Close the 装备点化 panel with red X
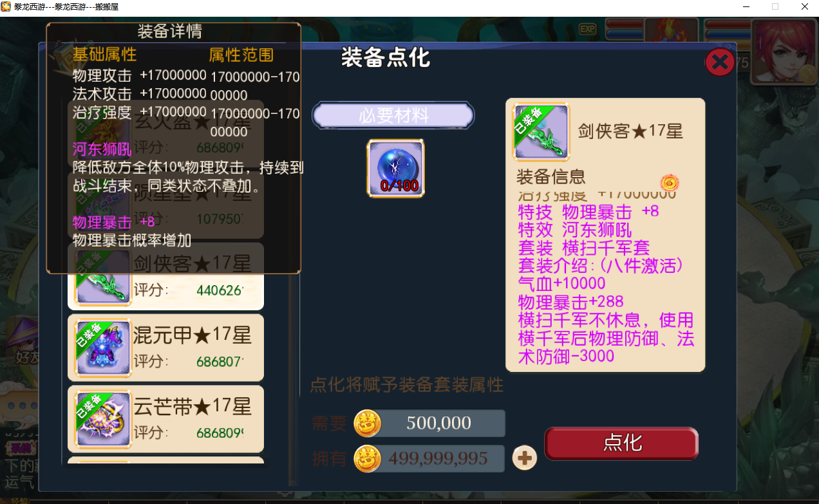This screenshot has width=819, height=504. [720, 62]
